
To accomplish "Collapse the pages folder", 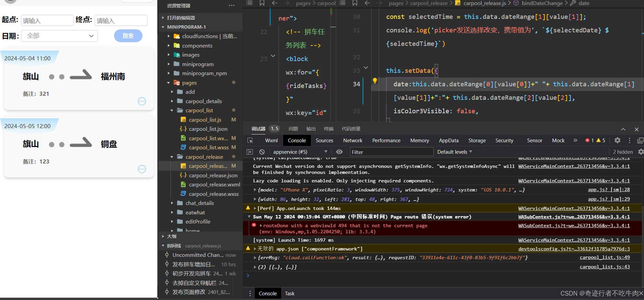I will 169,83.
